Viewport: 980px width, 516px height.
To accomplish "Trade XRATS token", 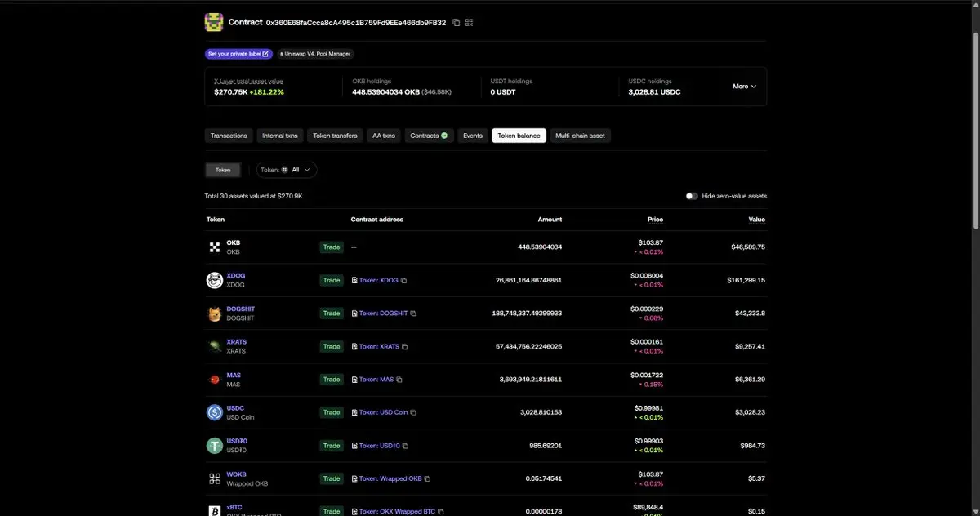I will pyautogui.click(x=332, y=346).
